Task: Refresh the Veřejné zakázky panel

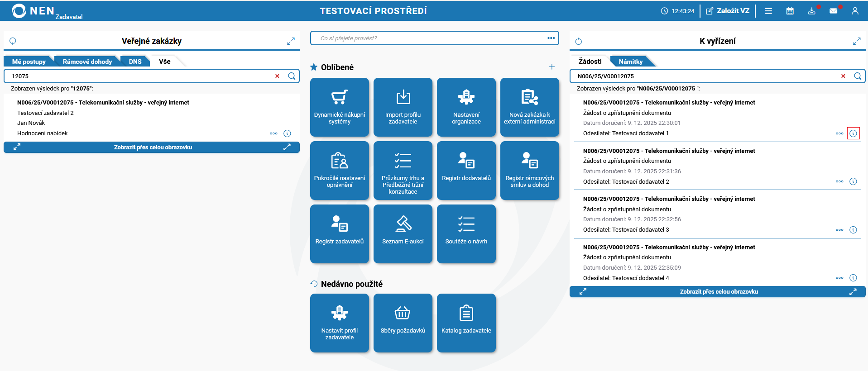Action: 13,41
